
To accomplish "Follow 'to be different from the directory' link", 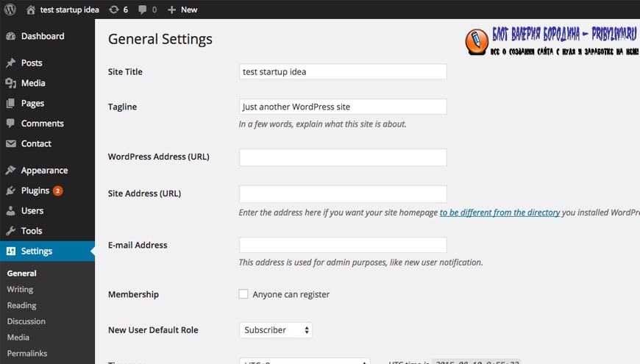I will [499, 213].
